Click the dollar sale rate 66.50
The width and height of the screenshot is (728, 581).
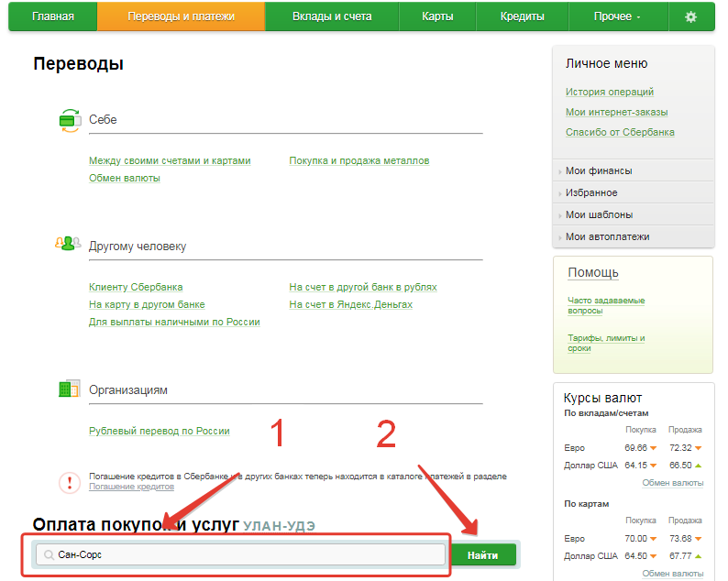pos(680,465)
